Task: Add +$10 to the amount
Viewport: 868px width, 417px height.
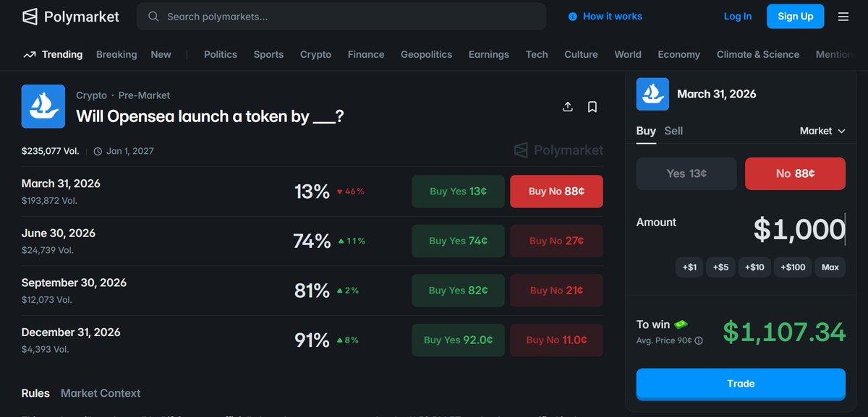Action: pyautogui.click(x=754, y=267)
